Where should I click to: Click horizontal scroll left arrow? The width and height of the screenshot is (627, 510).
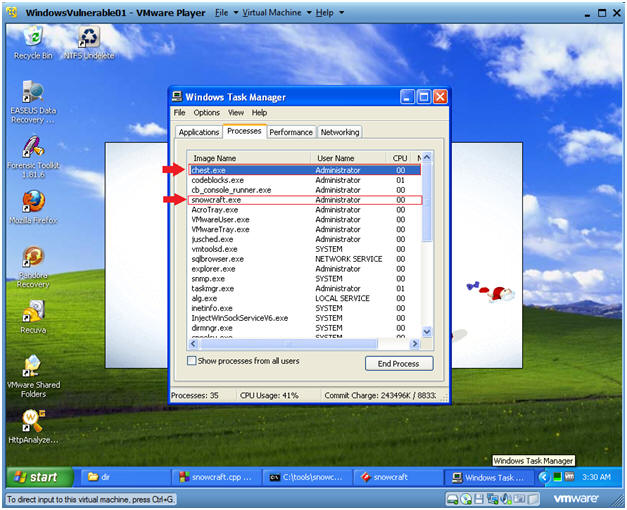coord(194,344)
